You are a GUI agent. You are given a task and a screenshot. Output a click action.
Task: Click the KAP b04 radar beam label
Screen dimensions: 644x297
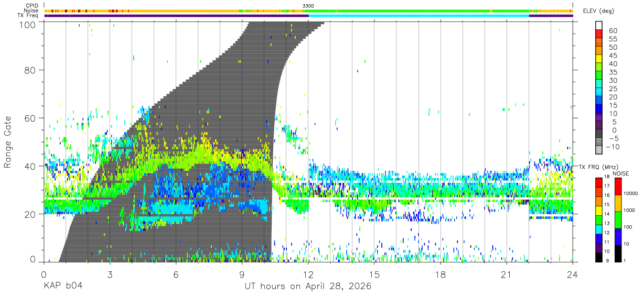tap(63, 287)
